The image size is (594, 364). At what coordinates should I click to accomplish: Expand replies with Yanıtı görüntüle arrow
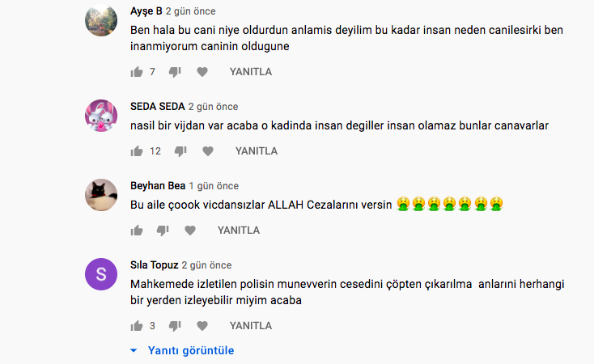coord(182,350)
